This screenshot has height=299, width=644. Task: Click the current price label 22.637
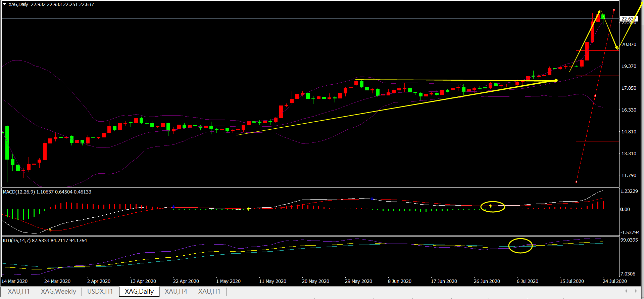(x=628, y=19)
